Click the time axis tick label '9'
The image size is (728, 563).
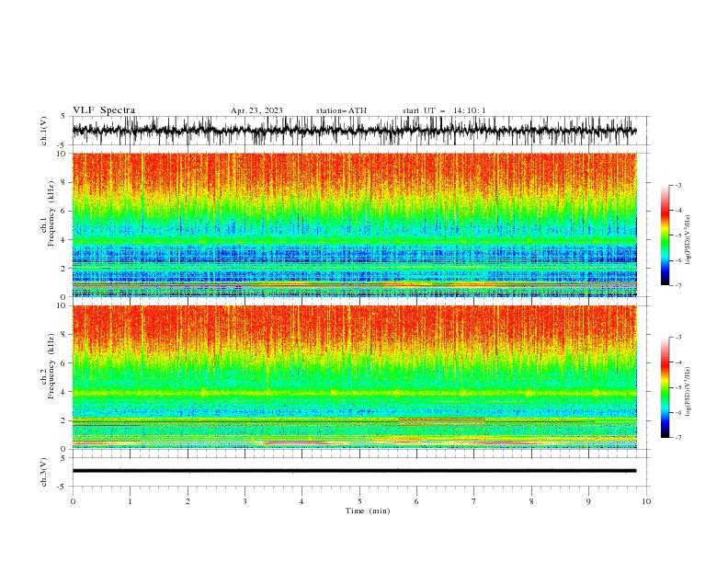(588, 501)
